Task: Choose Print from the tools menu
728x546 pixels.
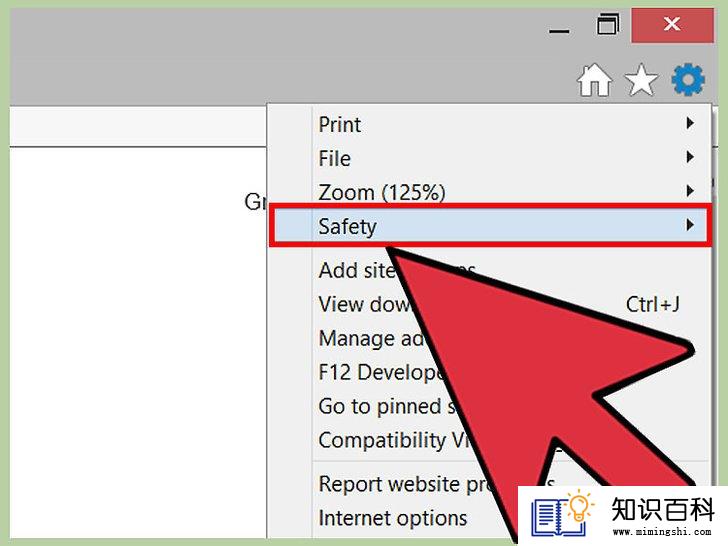Action: (339, 124)
